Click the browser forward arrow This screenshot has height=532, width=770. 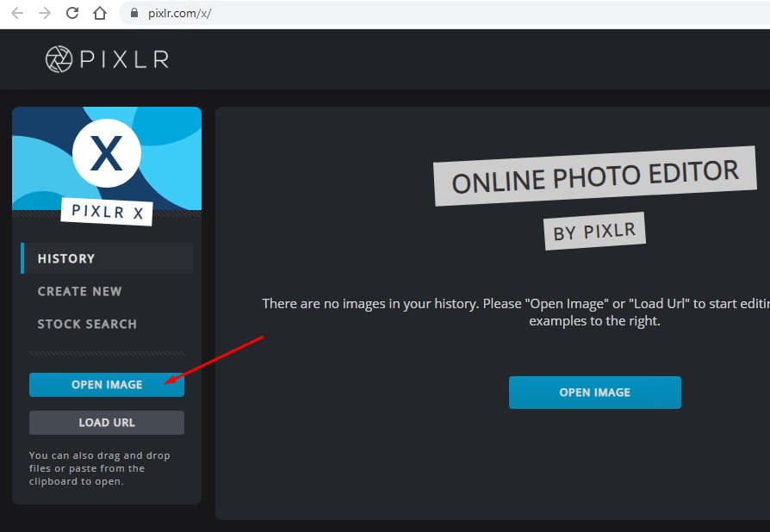(44, 13)
